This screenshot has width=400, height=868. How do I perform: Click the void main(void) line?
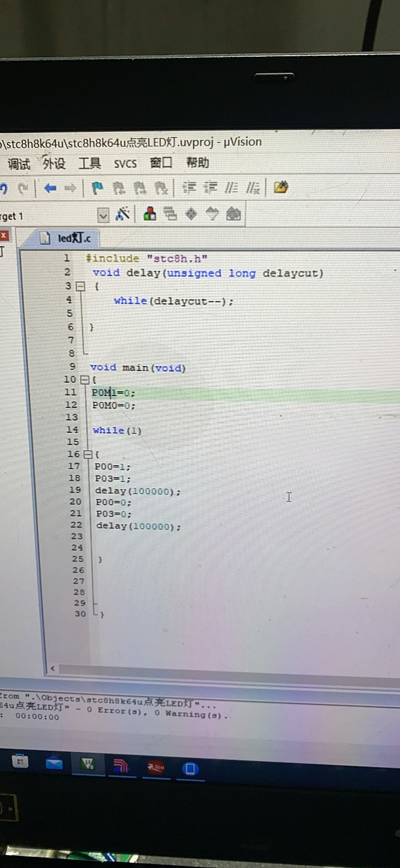[138, 368]
